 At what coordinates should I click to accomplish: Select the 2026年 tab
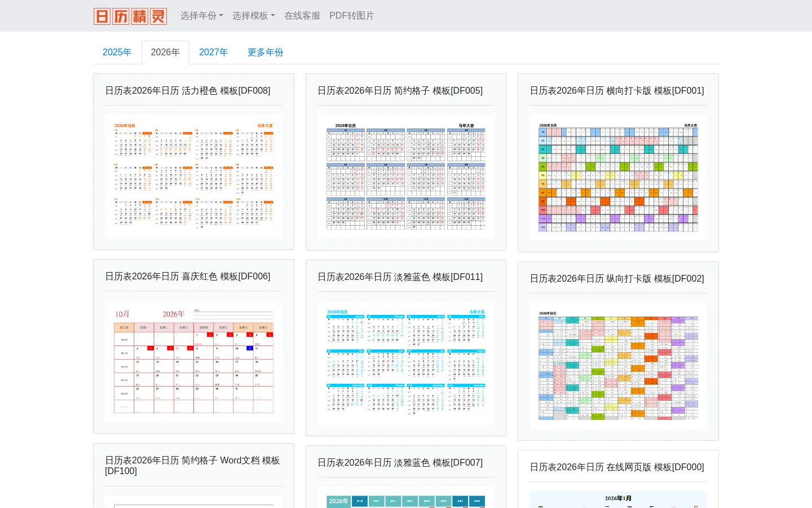point(165,52)
